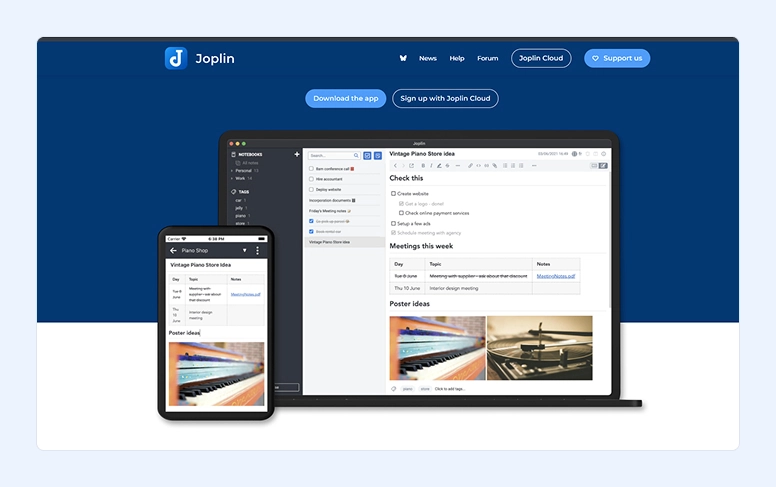The width and height of the screenshot is (776, 487).
Task: Open note properties info icon at top right
Action: [x=603, y=154]
